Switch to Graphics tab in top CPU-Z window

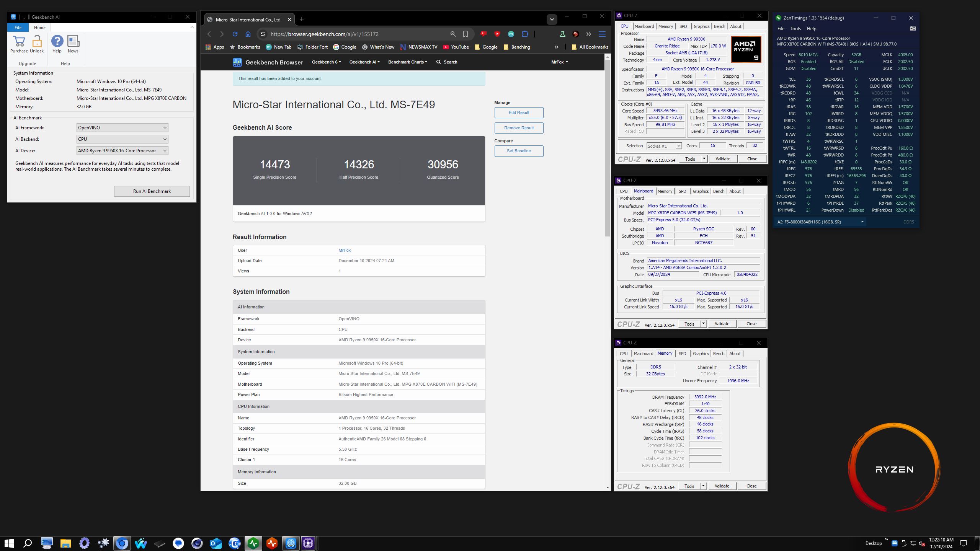tap(701, 26)
